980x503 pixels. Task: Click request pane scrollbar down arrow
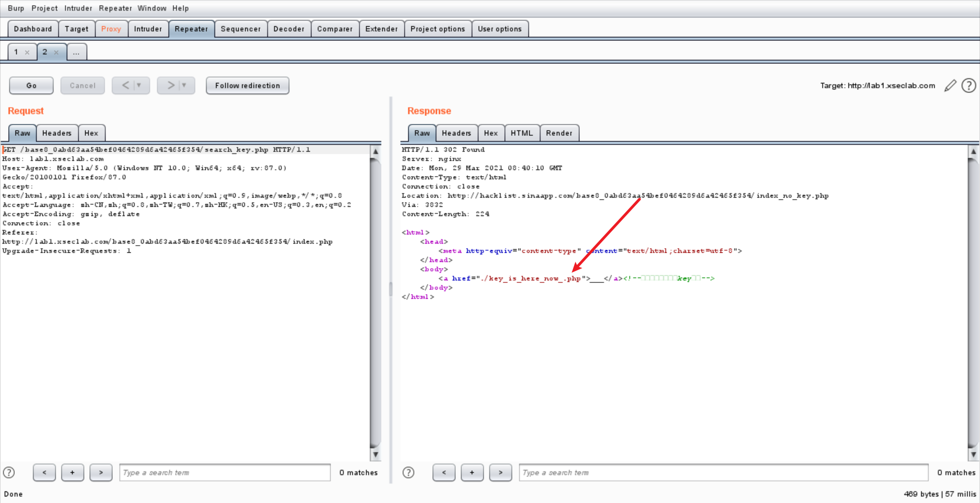pyautogui.click(x=376, y=454)
